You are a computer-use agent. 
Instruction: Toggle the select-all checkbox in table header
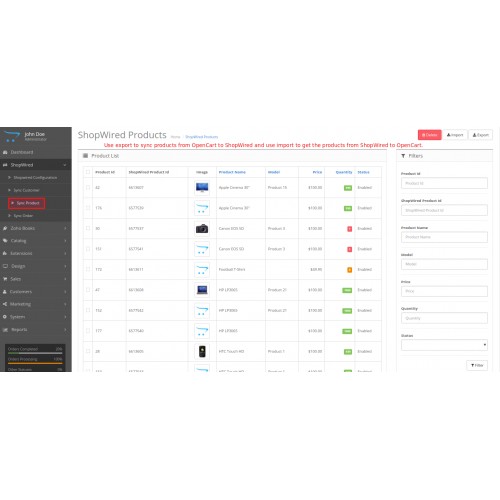88,172
